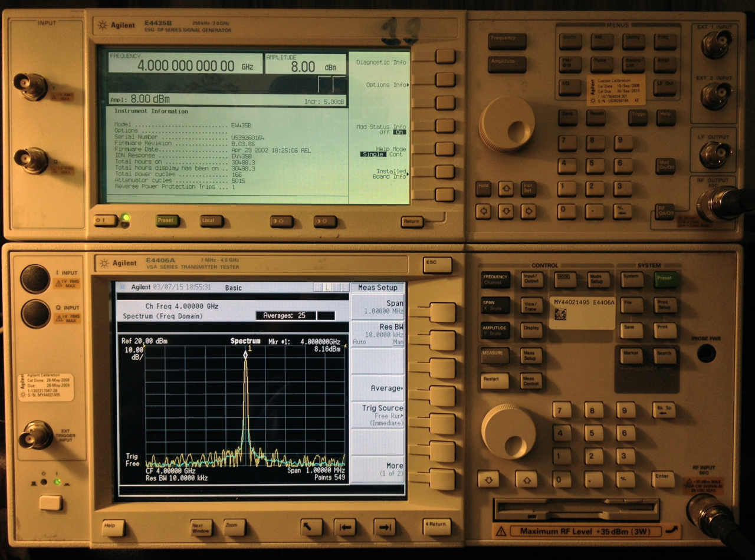Image resolution: width=755 pixels, height=560 pixels.
Task: Tap the tab-left arrow key below E4406A screen
Action: click(x=345, y=526)
